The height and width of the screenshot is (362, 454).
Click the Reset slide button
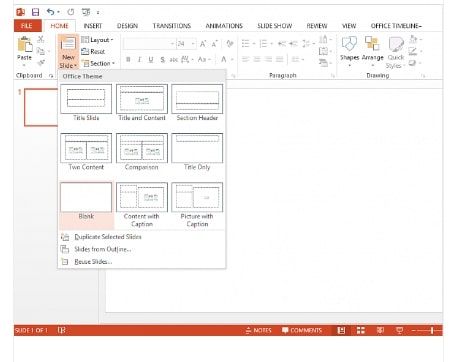coord(93,52)
